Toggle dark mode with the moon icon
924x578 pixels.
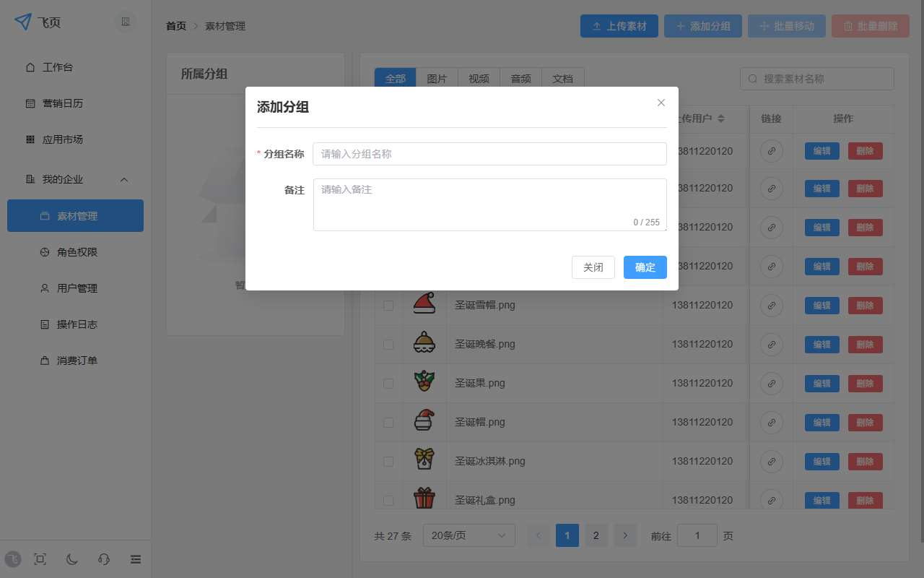coord(71,559)
